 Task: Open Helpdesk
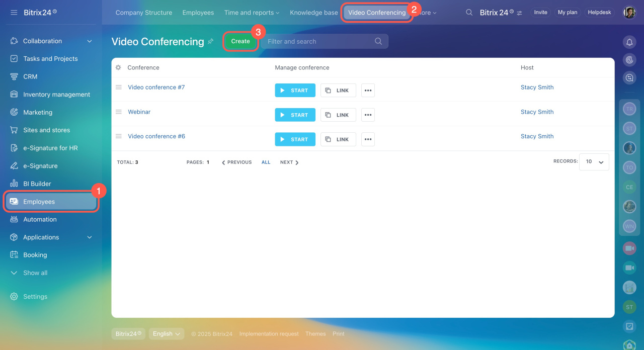[x=599, y=13]
